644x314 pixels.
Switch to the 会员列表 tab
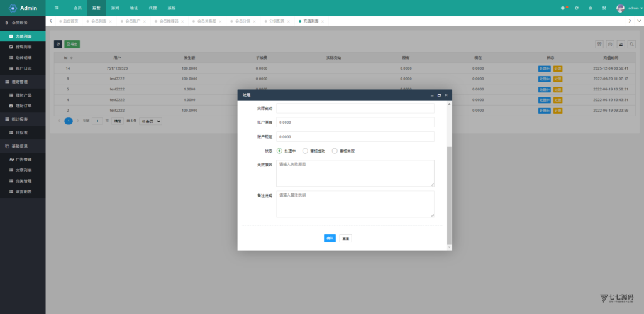click(99, 21)
